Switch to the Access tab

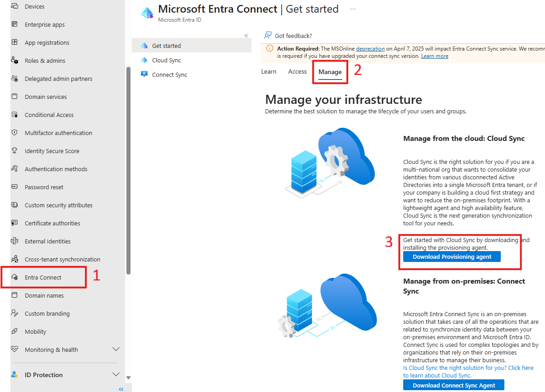(x=297, y=71)
